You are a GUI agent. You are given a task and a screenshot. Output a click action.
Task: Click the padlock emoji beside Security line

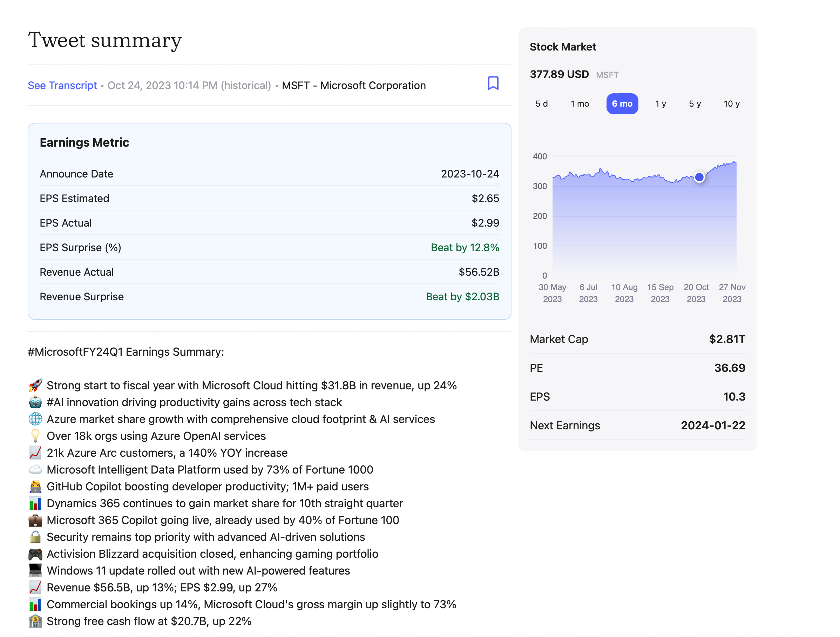point(35,537)
